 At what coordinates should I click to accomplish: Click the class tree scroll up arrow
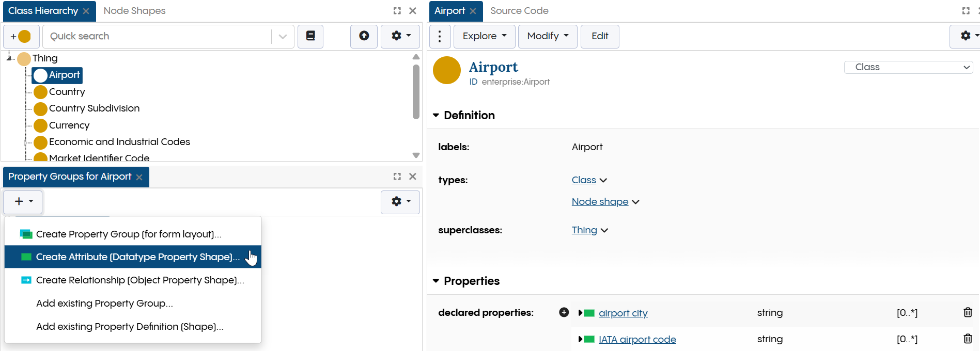[416, 57]
